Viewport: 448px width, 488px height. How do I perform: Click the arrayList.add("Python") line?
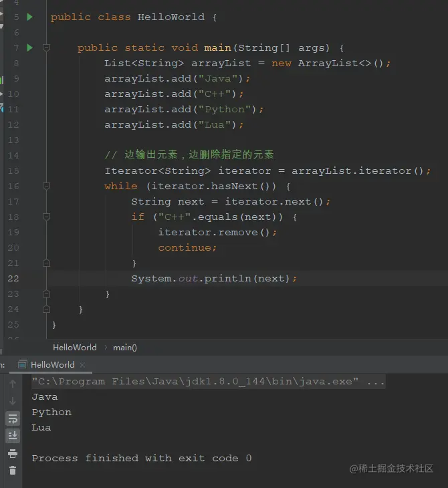coord(184,109)
